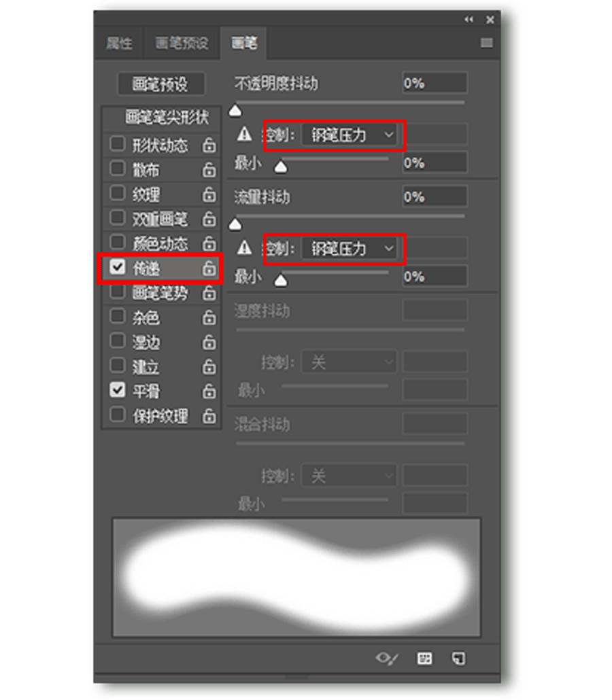The image size is (612, 700).
Task: Open the preset manager icon at bottom
Action: [424, 659]
